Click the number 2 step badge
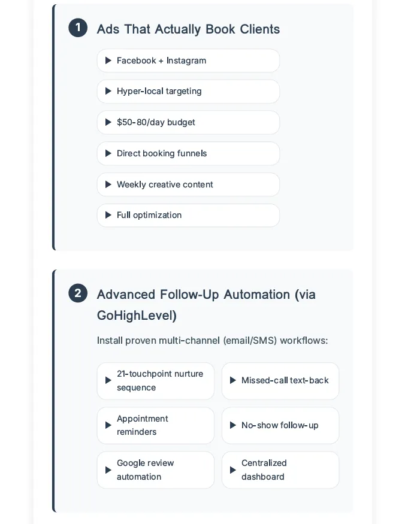The width and height of the screenshot is (420, 524). point(78,293)
